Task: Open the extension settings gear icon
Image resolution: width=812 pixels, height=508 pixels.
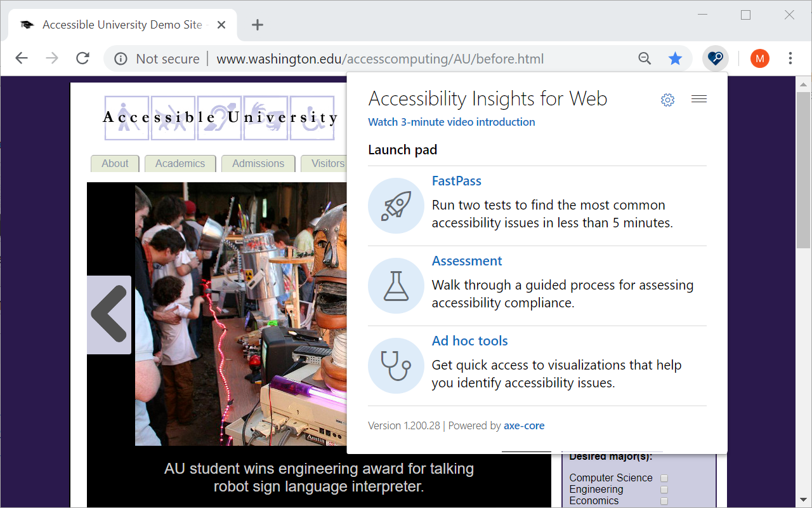Action: pyautogui.click(x=667, y=100)
